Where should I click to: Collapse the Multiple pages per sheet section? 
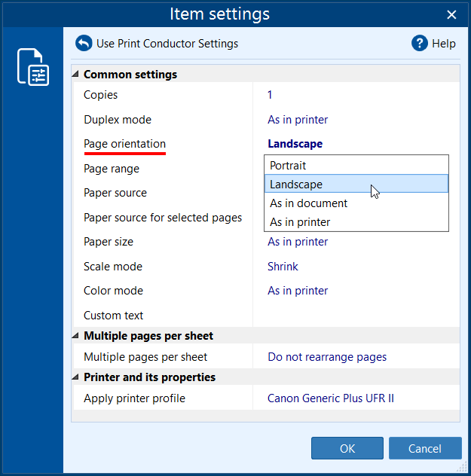[75, 336]
